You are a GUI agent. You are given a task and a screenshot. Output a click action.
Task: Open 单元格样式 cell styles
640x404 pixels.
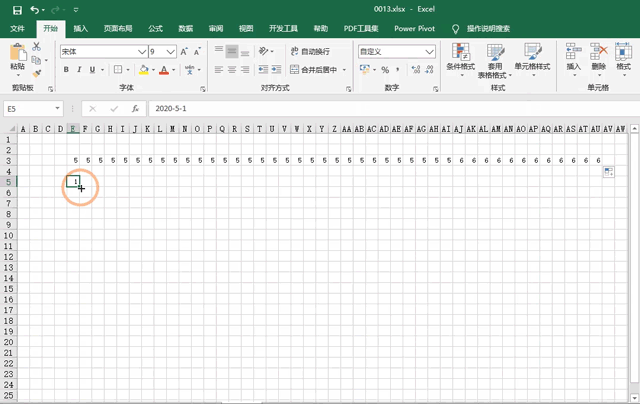pos(532,60)
